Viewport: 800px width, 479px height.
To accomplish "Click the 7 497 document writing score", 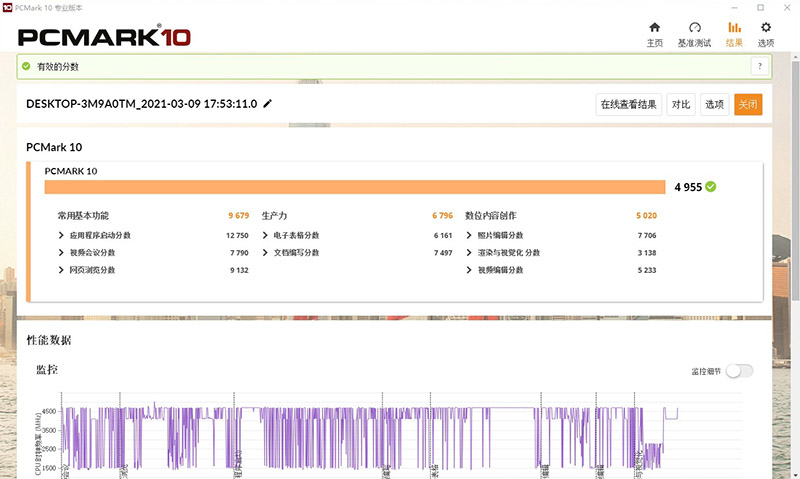I will pyautogui.click(x=443, y=253).
